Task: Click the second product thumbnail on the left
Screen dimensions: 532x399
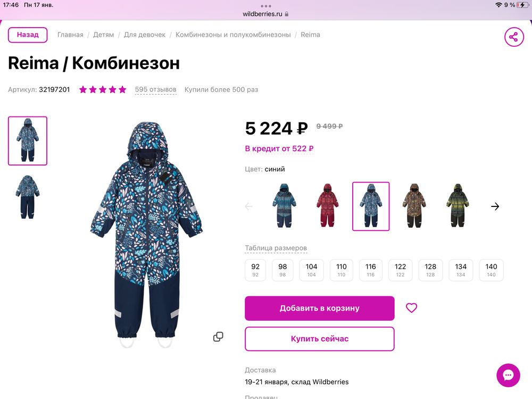Action: pyautogui.click(x=27, y=196)
